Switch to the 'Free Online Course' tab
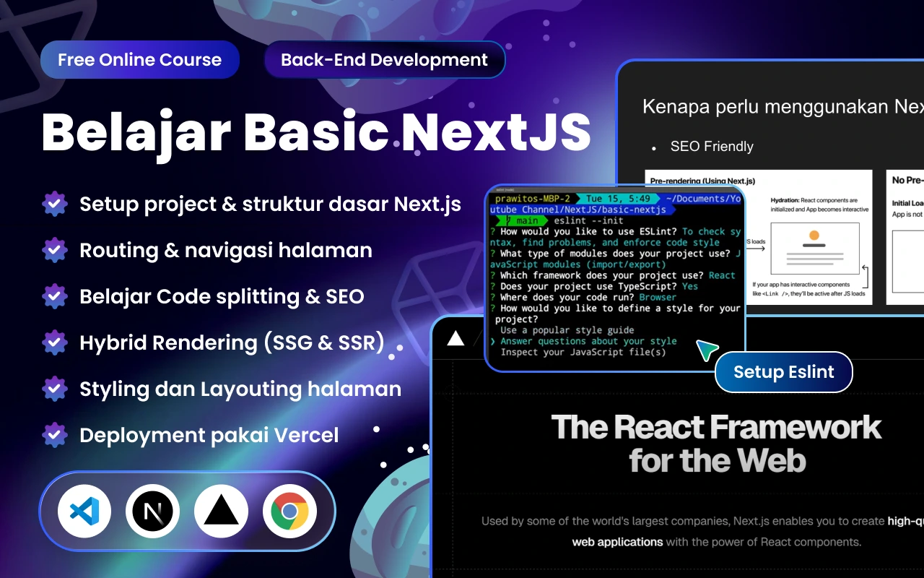Viewport: 924px width, 578px height. point(139,60)
